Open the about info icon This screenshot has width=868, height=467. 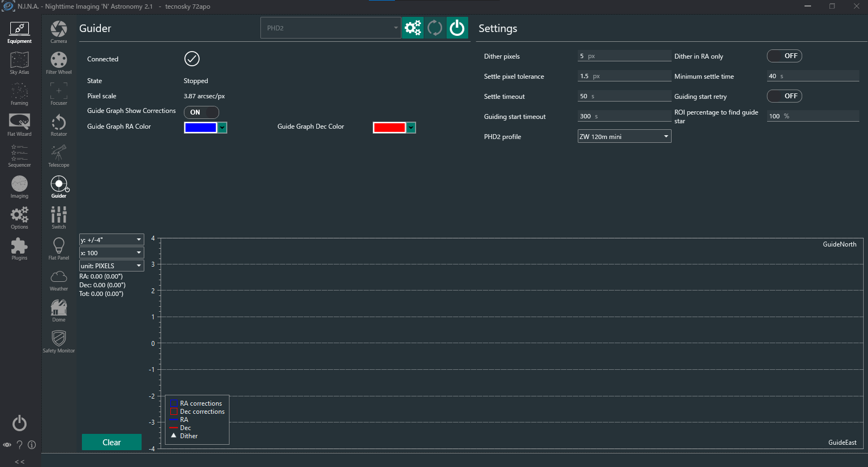pos(32,445)
